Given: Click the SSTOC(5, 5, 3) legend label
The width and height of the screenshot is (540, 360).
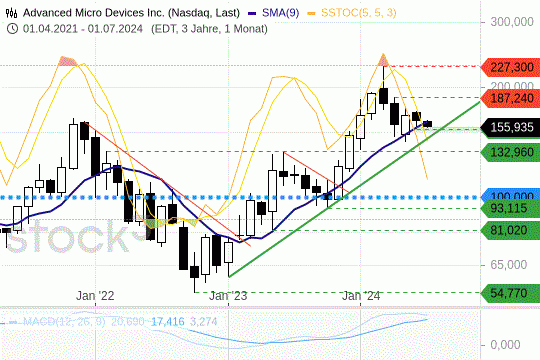Looking at the screenshot, I should (x=359, y=13).
